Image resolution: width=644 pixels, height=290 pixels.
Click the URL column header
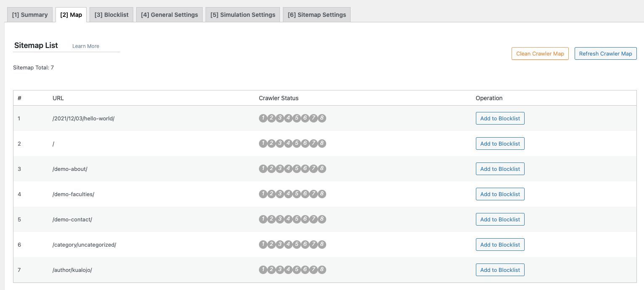(58, 98)
